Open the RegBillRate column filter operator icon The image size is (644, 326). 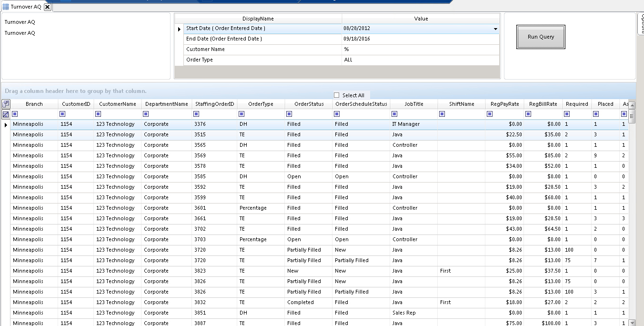click(x=528, y=114)
